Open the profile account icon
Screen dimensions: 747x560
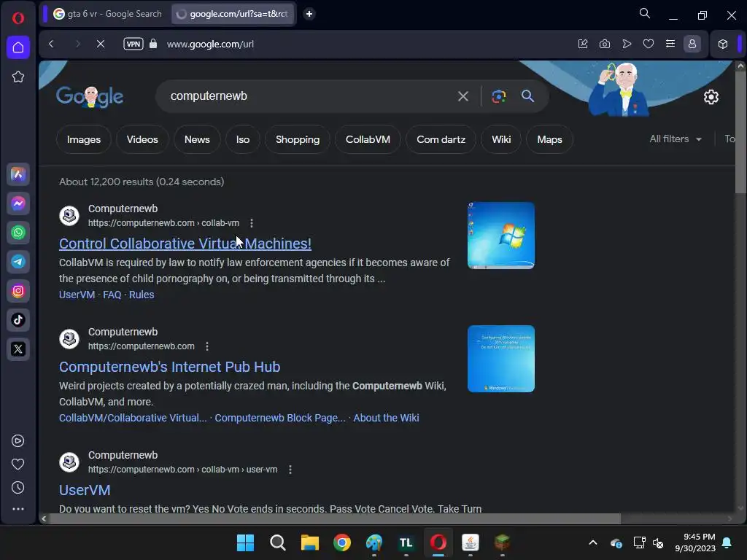[x=692, y=44]
